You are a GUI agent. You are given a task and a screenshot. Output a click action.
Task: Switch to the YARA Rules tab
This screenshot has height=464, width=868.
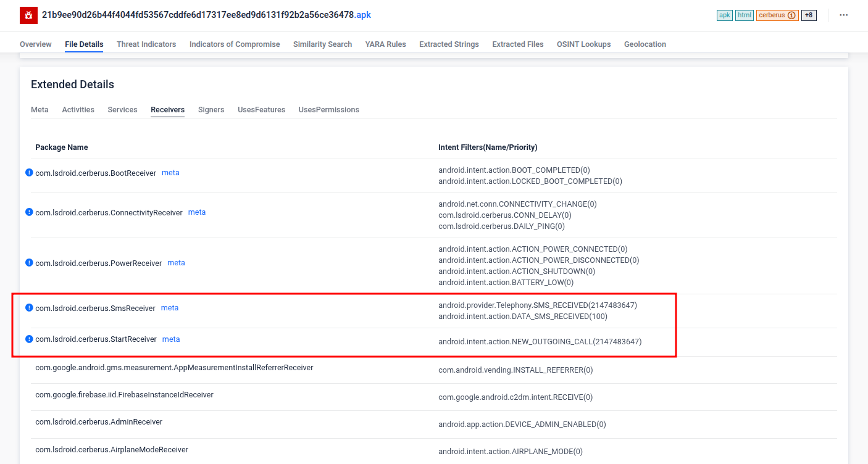tap(385, 44)
